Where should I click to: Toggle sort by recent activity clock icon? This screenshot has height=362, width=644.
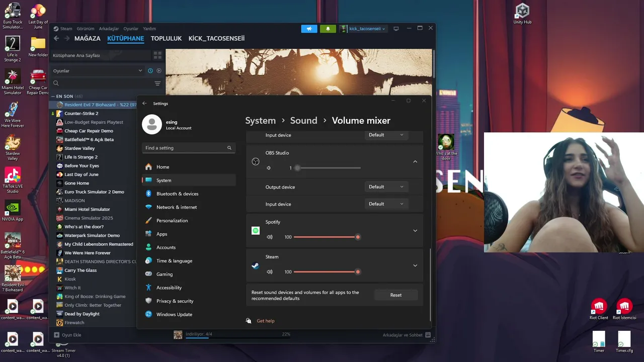(150, 71)
